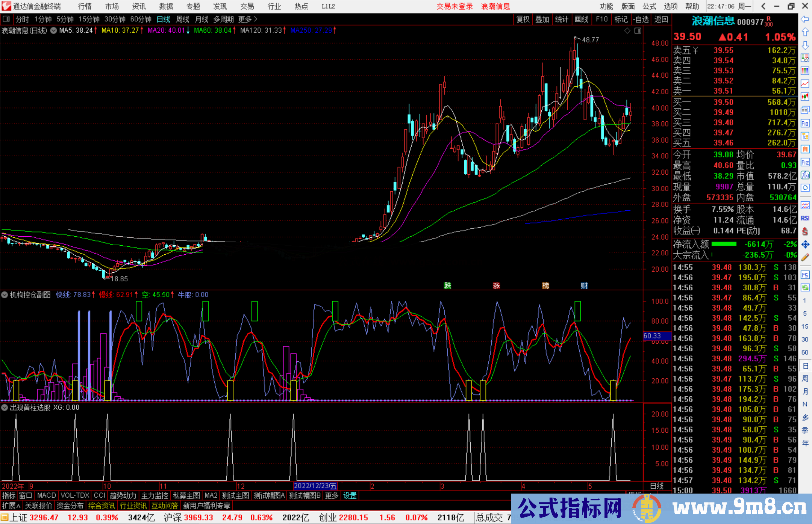
Task: Click the green refresh sidebar icon
Action: coord(805,288)
